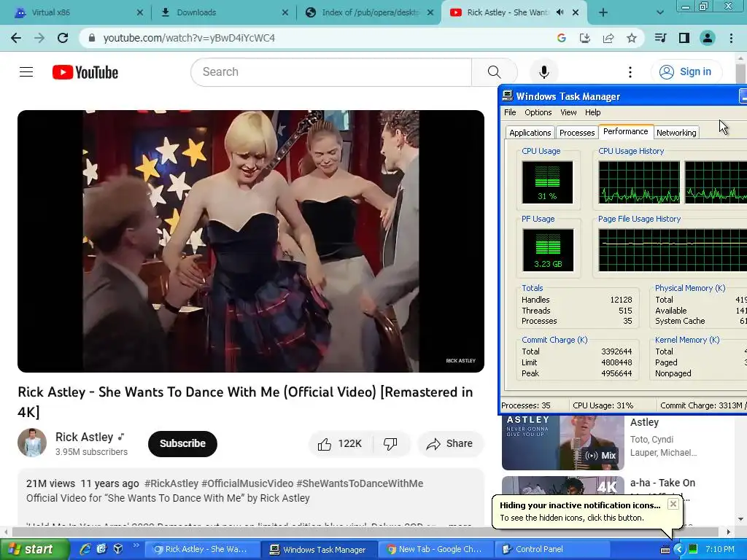
Task: Dismiss the hidden icons notification balloon
Action: [673, 504]
